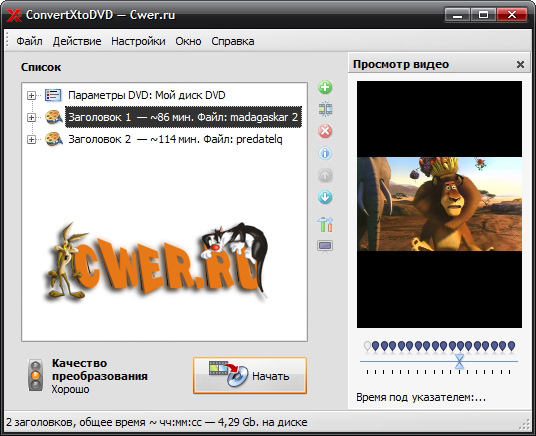The height and width of the screenshot is (436, 536).
Task: Click the Начать conversion button
Action: tap(250, 375)
